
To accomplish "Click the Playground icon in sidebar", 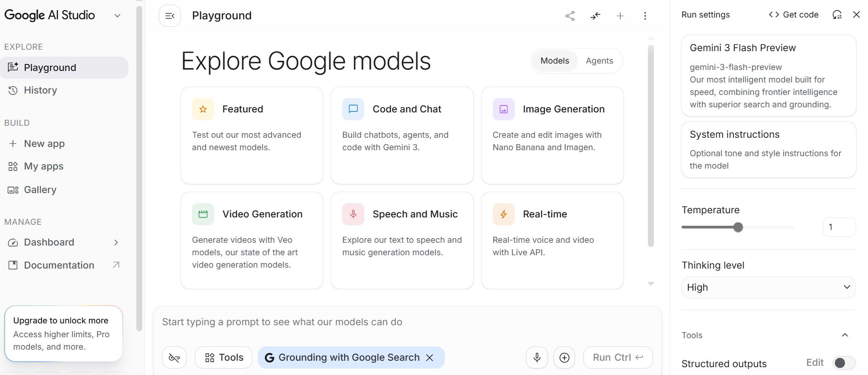I will [13, 67].
